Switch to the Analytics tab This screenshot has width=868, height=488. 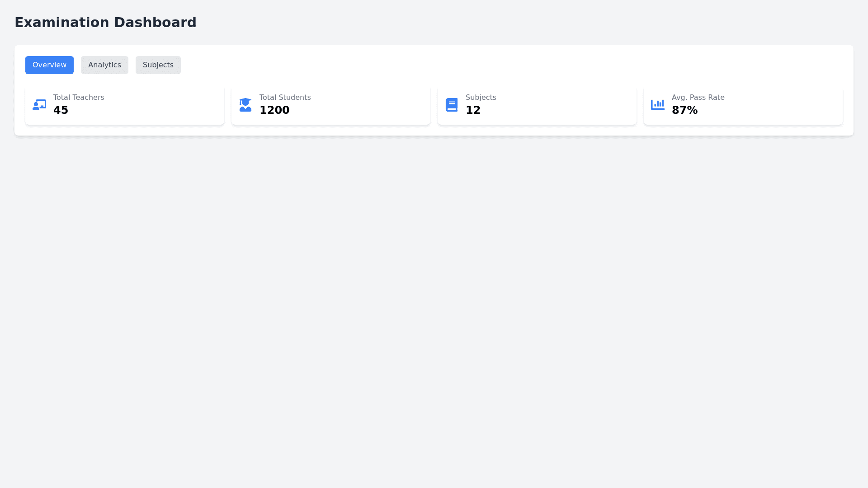pos(104,65)
